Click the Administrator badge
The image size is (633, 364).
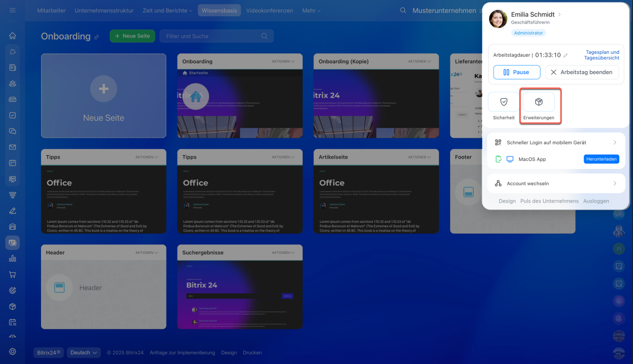point(528,33)
